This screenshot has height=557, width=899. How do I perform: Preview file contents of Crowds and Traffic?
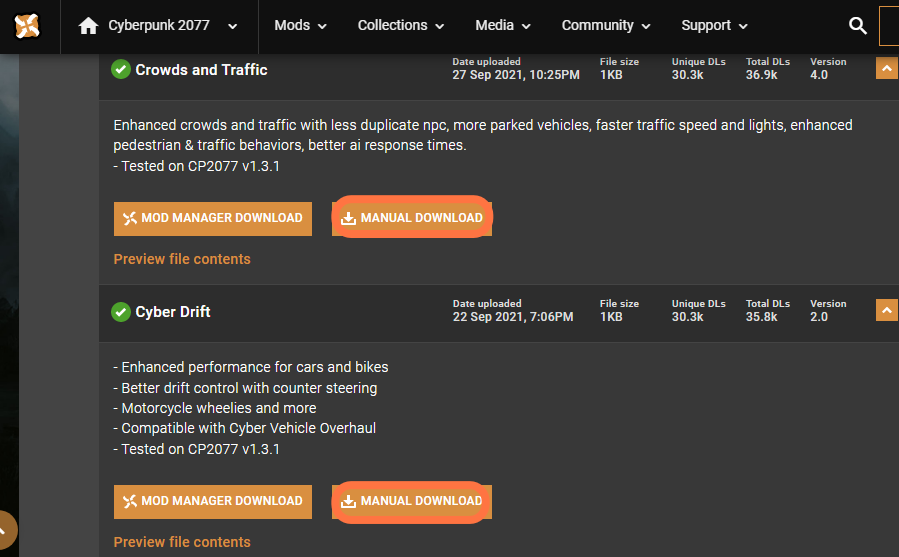[x=182, y=259]
